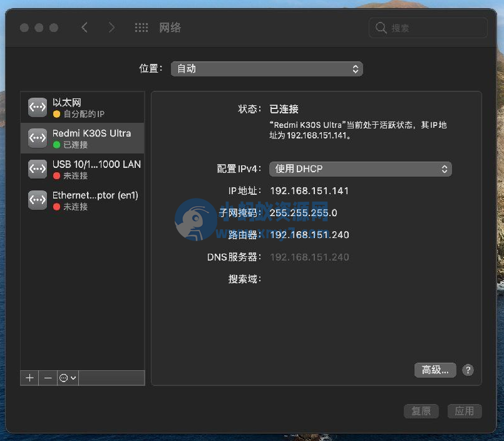
Task: Select Redmi K30S Ultra service row
Action: (82, 138)
